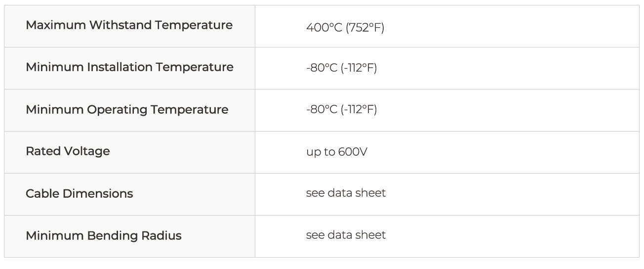Image resolution: width=644 pixels, height=269 pixels.
Task: Click the word 'Dimensions' in the table
Action: pos(101,193)
